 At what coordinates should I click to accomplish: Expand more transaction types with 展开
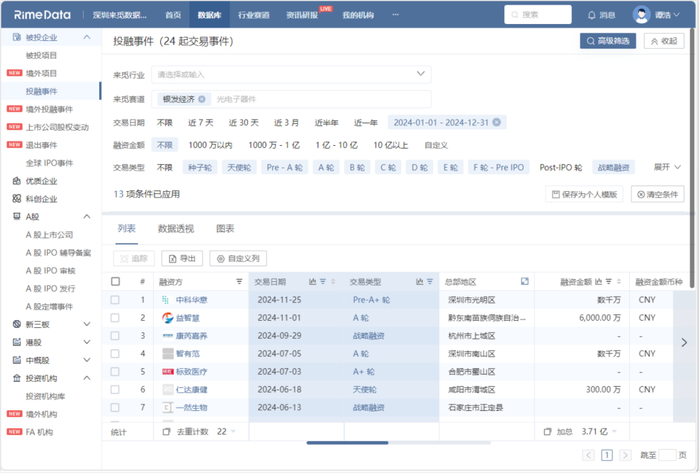point(667,167)
